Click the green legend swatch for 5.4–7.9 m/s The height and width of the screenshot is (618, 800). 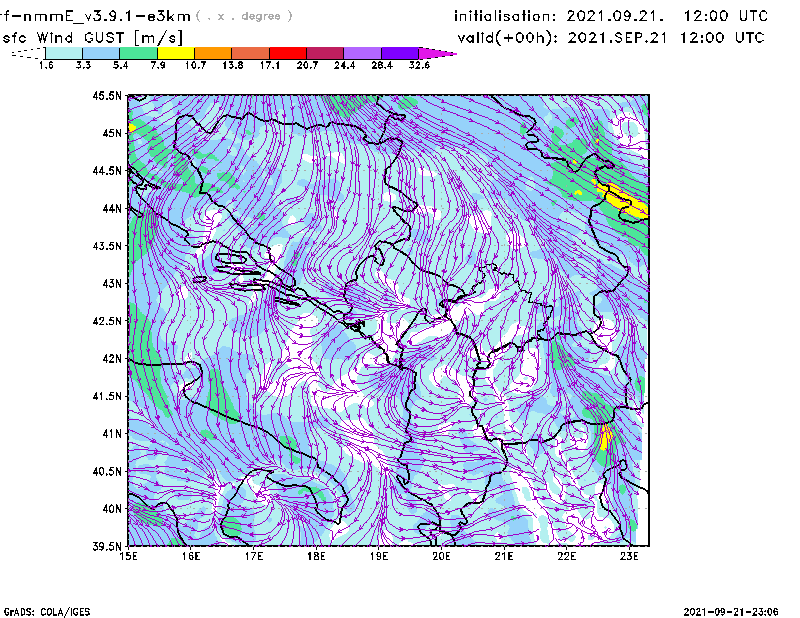click(139, 53)
